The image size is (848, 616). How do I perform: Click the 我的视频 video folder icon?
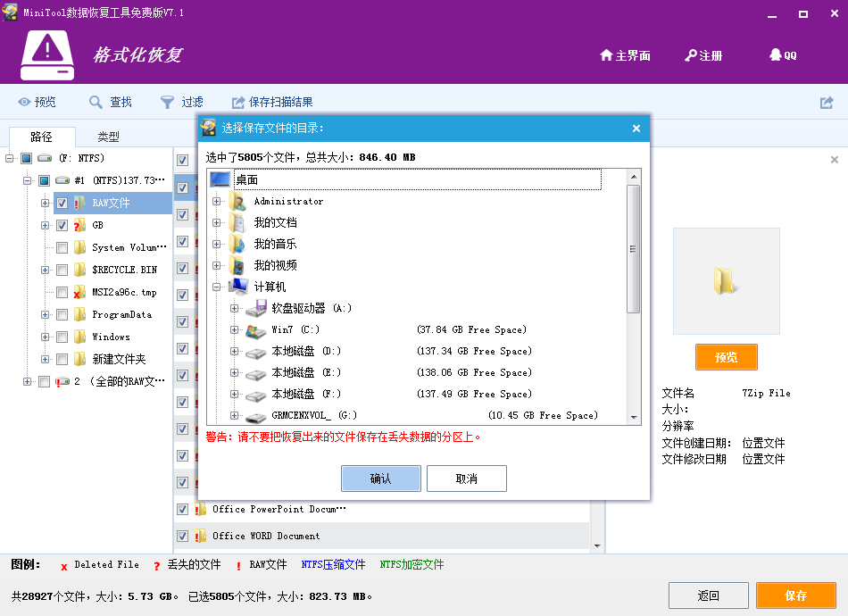point(237,265)
